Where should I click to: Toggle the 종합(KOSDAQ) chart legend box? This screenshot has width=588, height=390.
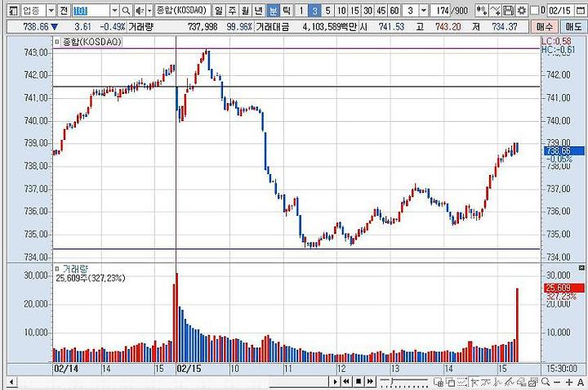pyautogui.click(x=57, y=42)
